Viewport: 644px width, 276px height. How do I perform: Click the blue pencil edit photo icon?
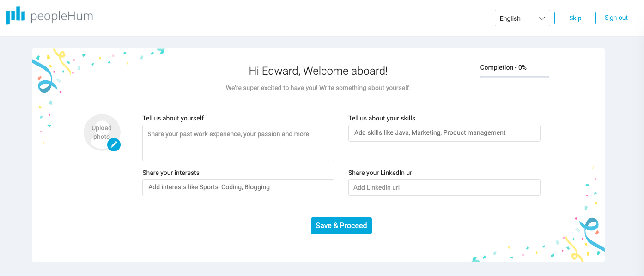tap(114, 145)
